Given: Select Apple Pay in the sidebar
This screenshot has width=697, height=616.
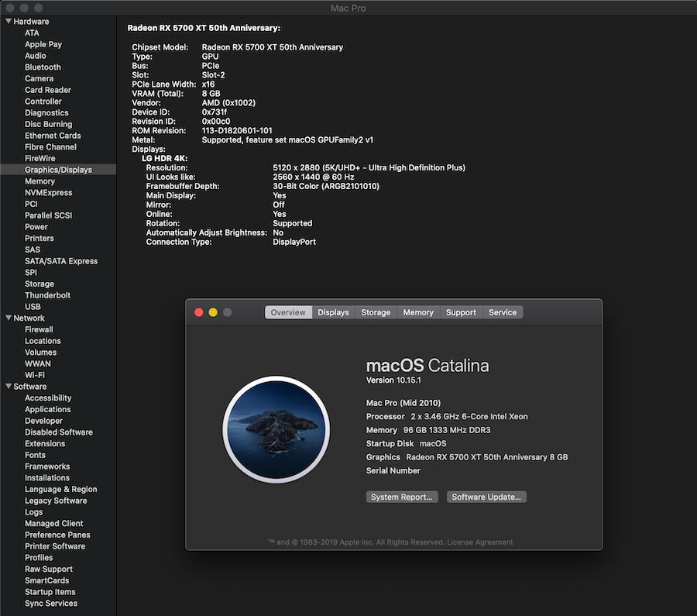Looking at the screenshot, I should [x=43, y=44].
